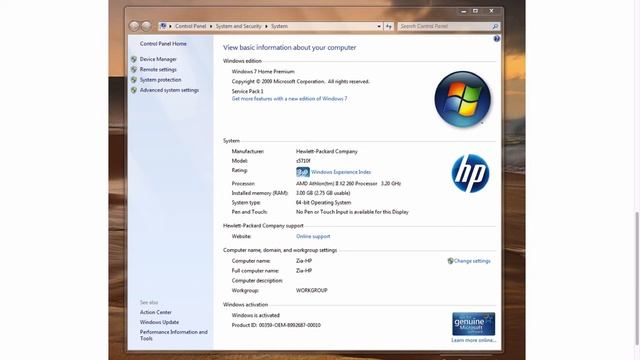Open the Help question mark icon
This screenshot has height=360, width=640.
496,39
